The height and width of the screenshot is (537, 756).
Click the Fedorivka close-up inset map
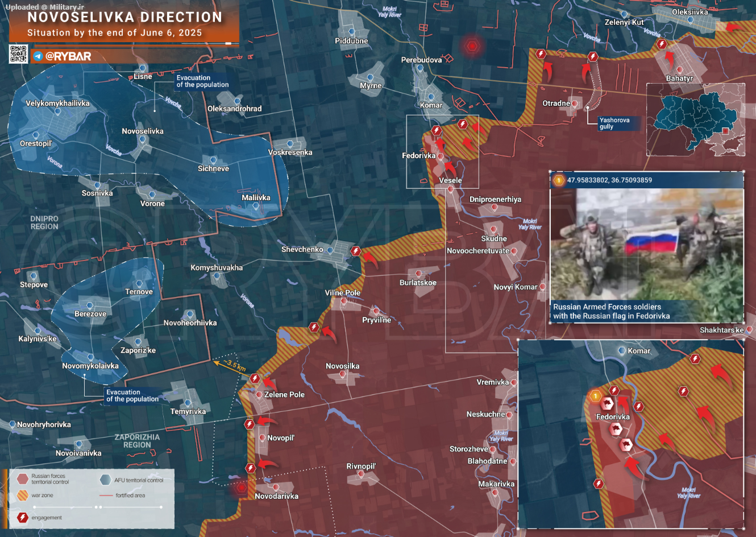tap(631, 435)
